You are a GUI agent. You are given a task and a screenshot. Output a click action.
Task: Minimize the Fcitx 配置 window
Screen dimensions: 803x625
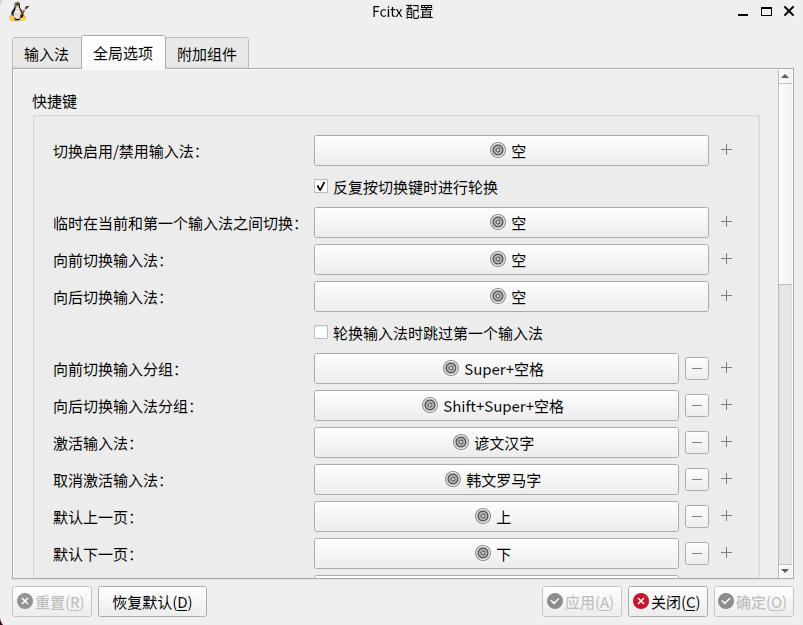743,12
